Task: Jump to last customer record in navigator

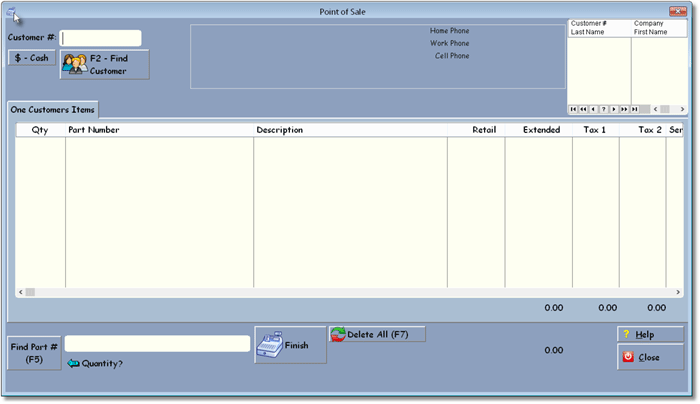Action: tap(635, 109)
